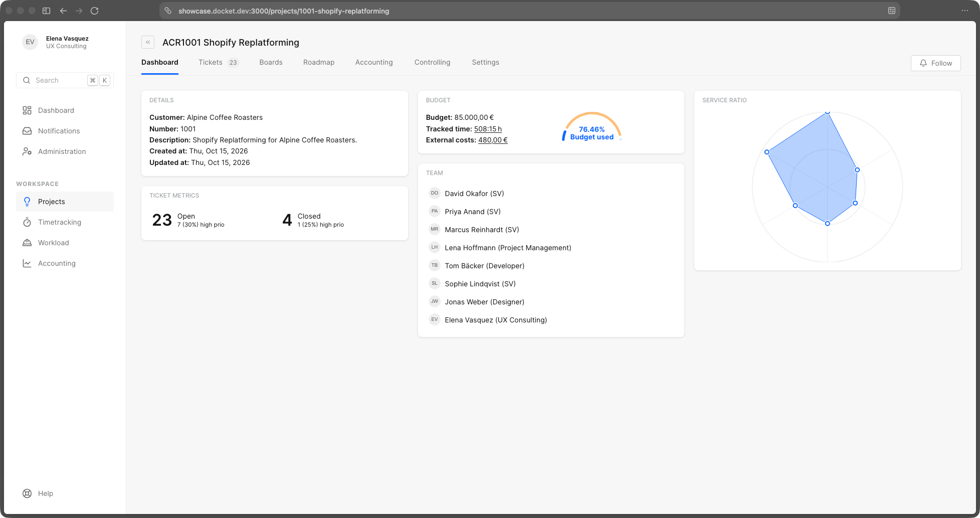Open Timetracking from sidebar
The height and width of the screenshot is (518, 980).
pos(65,222)
